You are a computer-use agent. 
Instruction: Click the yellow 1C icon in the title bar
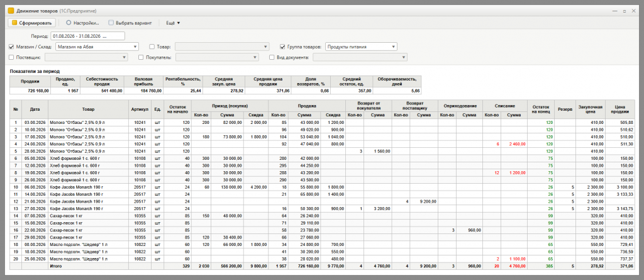click(x=11, y=11)
